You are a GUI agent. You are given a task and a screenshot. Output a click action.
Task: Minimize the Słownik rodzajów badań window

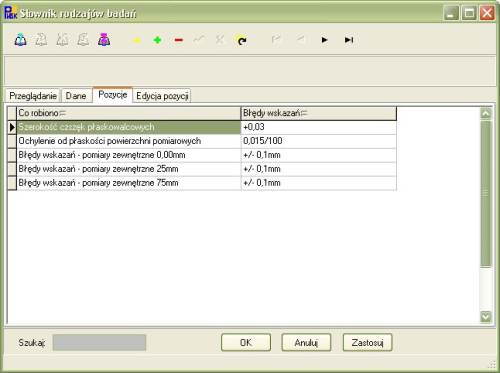pyautogui.click(x=451, y=13)
